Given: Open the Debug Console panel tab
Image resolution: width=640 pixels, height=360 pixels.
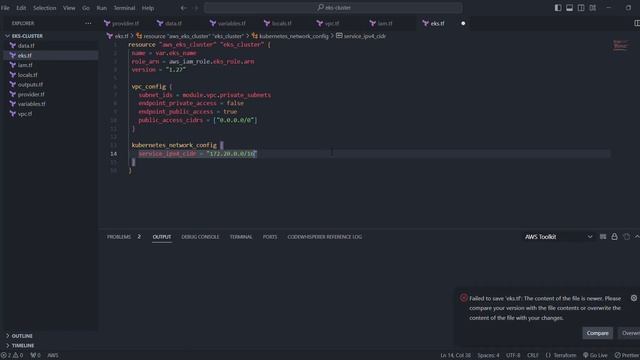Looking at the screenshot, I should (200, 237).
